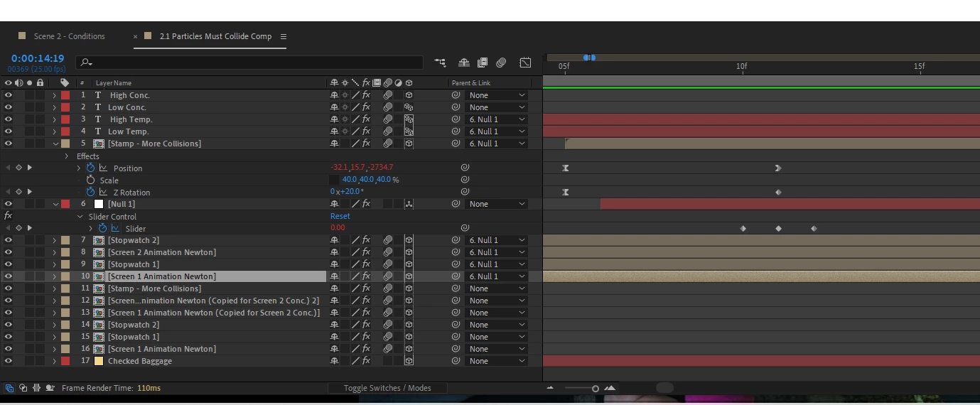Open parent dropdown for Checked Baggage
The height and width of the screenshot is (405, 980).
coord(496,361)
